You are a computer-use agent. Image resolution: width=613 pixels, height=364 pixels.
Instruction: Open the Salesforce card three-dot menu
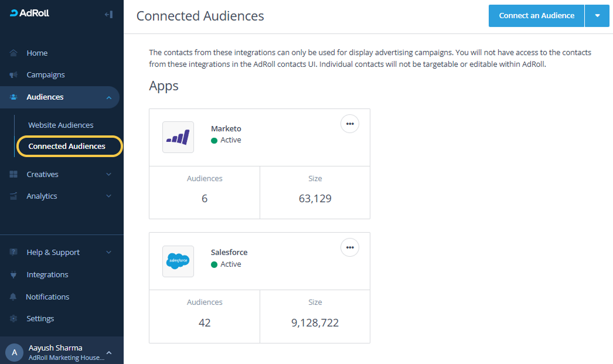pyautogui.click(x=350, y=248)
